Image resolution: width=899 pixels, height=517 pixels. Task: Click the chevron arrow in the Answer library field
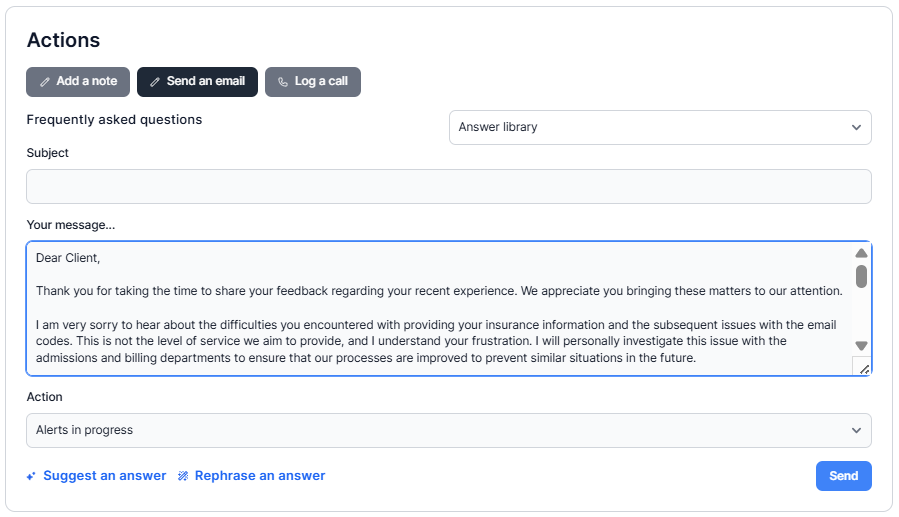[x=856, y=128]
